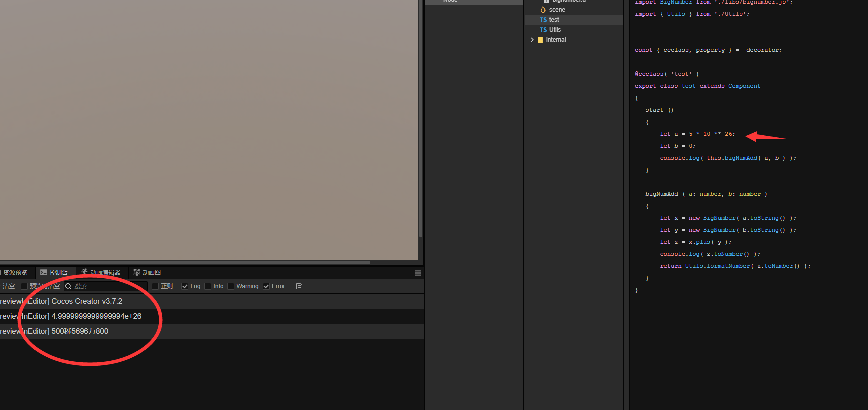
Task: Click the magnifier icon in console search
Action: (x=68, y=286)
